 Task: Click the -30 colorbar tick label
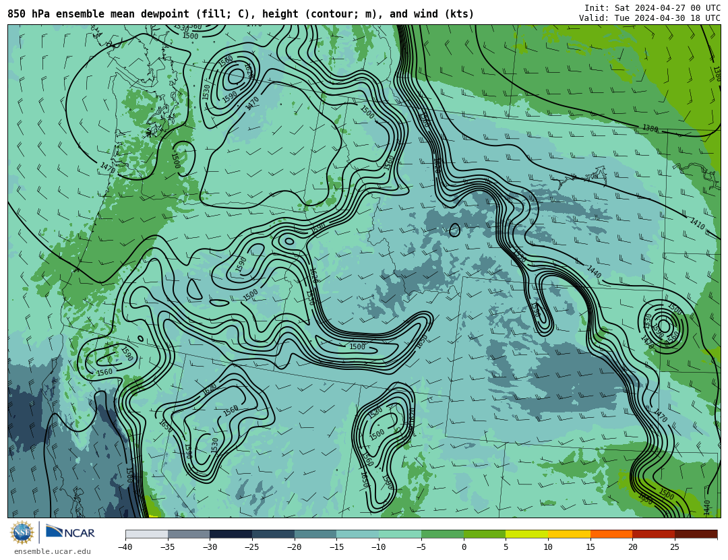(210, 547)
